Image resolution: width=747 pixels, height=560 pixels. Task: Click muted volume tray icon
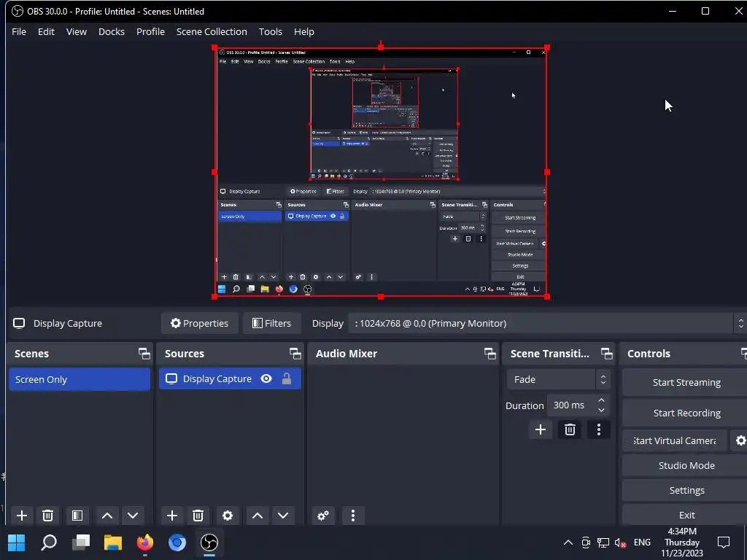click(x=620, y=542)
